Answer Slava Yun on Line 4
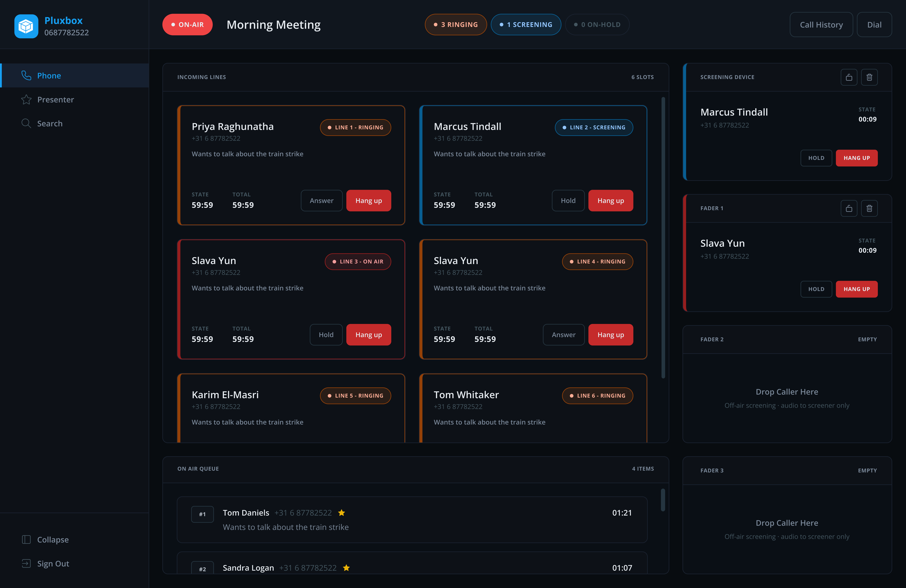 point(563,335)
